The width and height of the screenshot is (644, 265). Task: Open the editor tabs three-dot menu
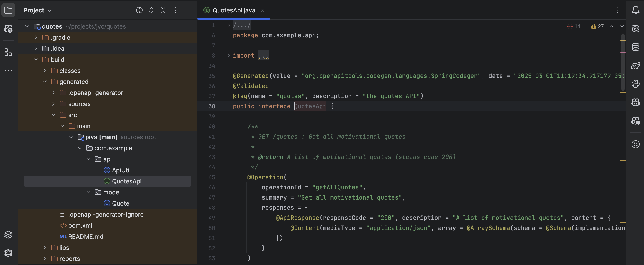(x=617, y=10)
